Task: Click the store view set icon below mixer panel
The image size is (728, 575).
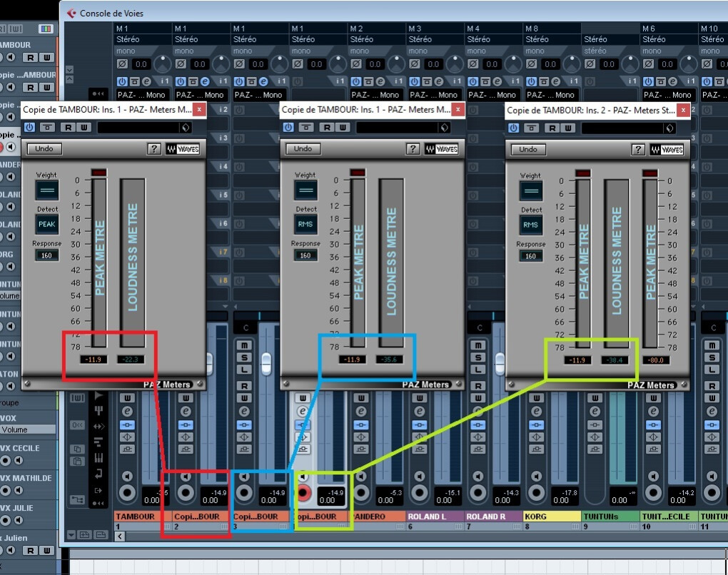Action: tap(84, 535)
